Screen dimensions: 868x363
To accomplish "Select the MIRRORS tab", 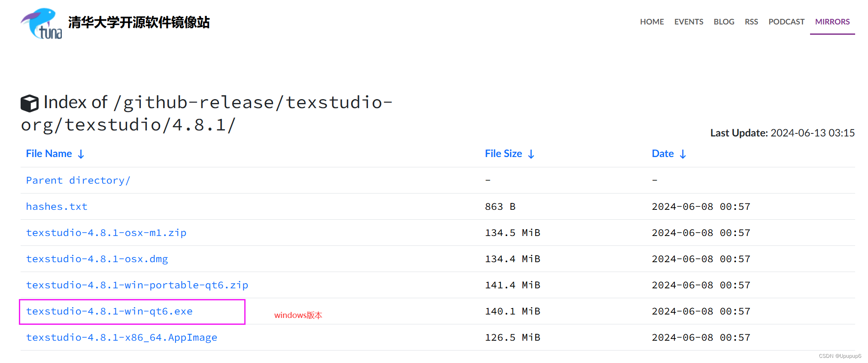I will 832,21.
